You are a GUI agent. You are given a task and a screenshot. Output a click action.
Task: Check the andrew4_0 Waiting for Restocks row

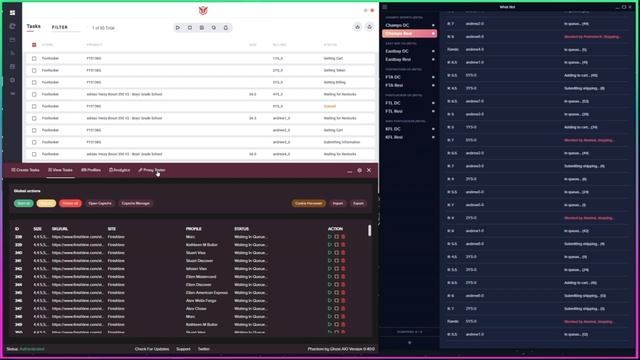pyautogui.click(x=34, y=154)
